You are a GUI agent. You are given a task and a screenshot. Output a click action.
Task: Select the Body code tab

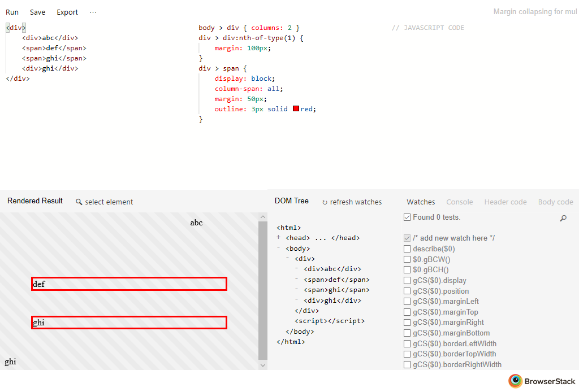(555, 202)
